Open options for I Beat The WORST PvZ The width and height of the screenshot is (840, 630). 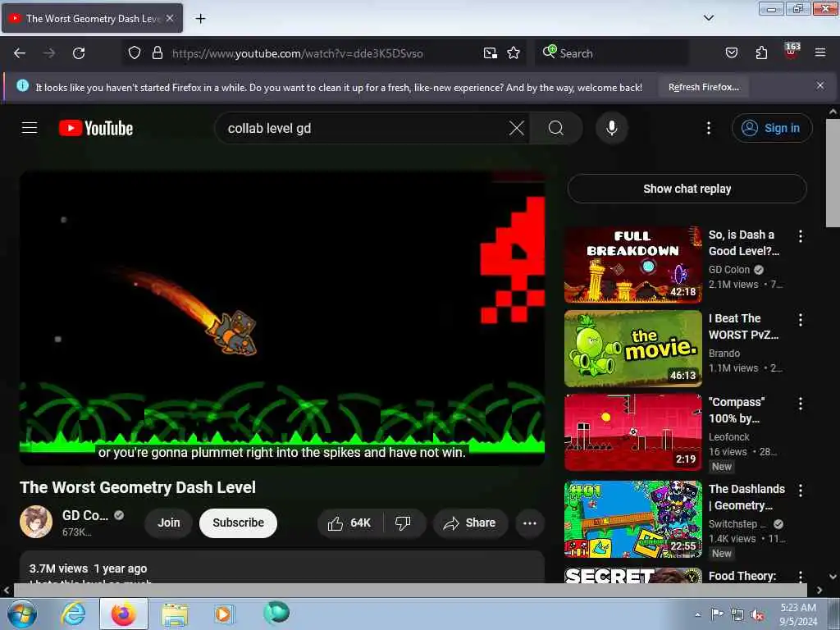click(801, 320)
